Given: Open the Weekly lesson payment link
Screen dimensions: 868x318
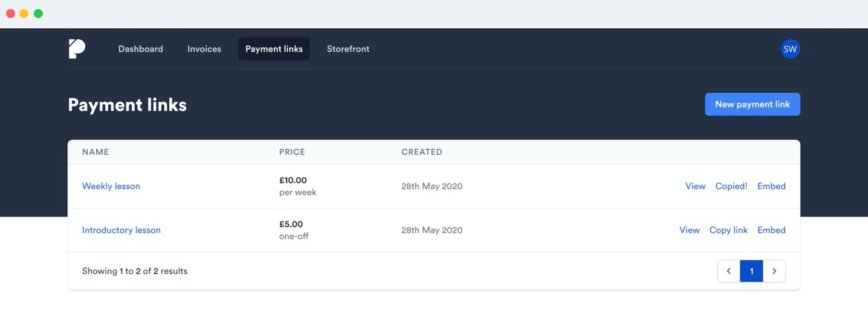Looking at the screenshot, I should 111,186.
